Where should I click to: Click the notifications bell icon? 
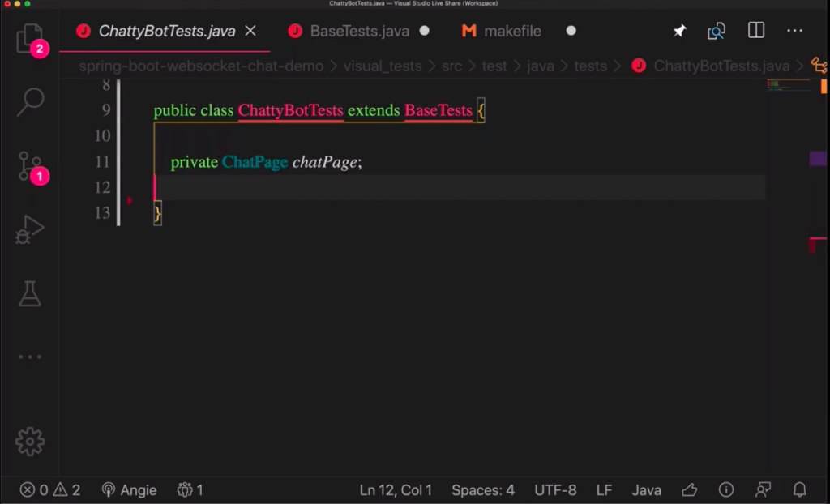799,489
